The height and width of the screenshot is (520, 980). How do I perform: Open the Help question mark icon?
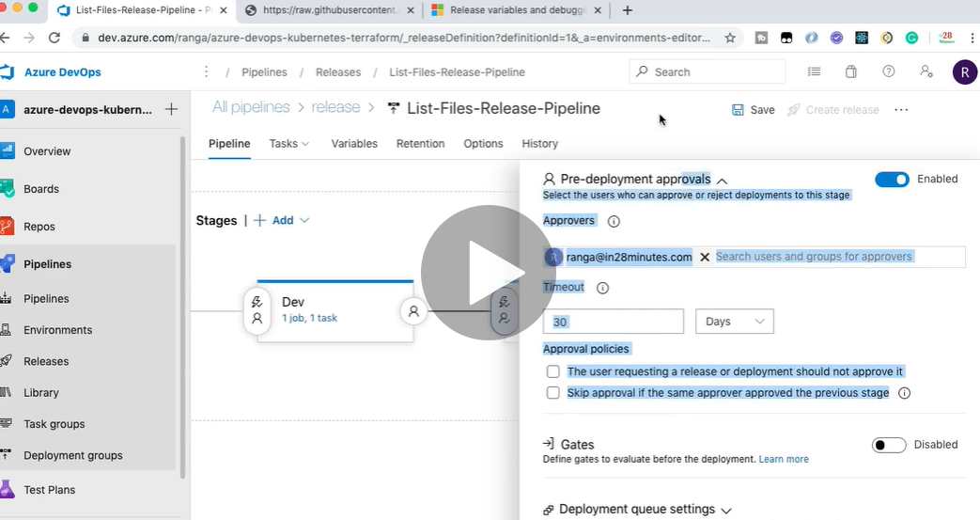click(x=888, y=71)
